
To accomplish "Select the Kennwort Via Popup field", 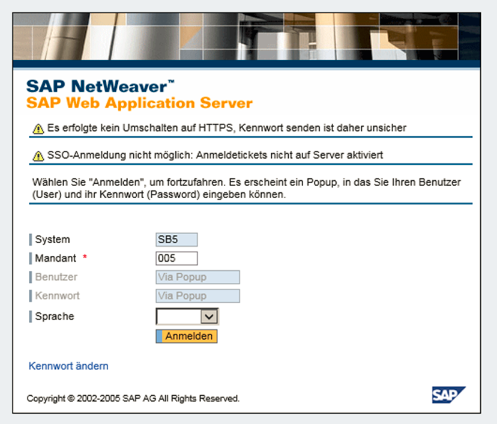I will [198, 296].
